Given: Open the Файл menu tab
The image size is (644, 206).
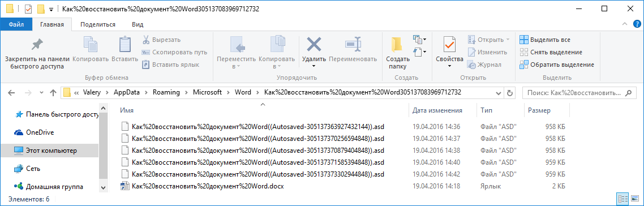Looking at the screenshot, I should 16,24.
